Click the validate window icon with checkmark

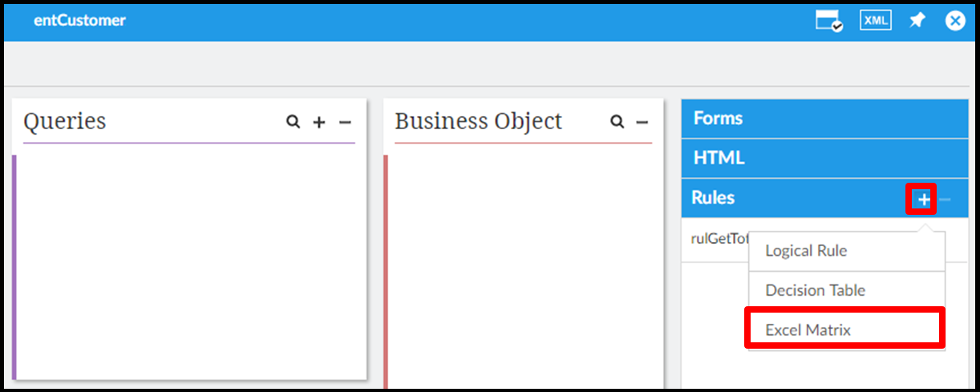click(828, 21)
